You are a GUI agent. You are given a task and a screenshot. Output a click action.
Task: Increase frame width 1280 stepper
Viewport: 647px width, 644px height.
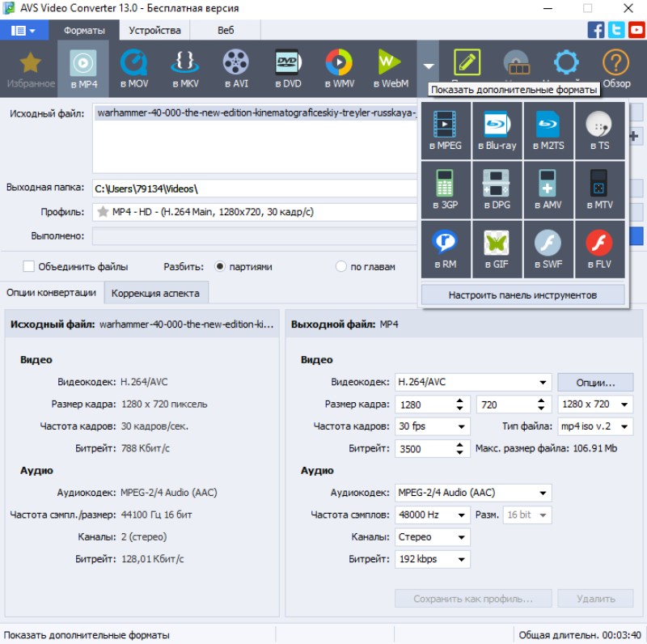[x=459, y=400]
